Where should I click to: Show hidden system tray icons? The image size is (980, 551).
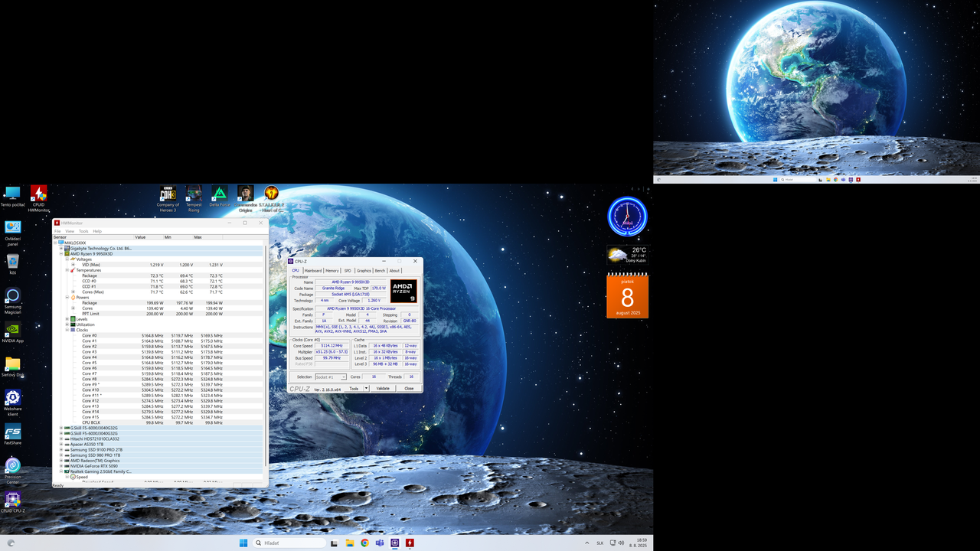(x=587, y=543)
